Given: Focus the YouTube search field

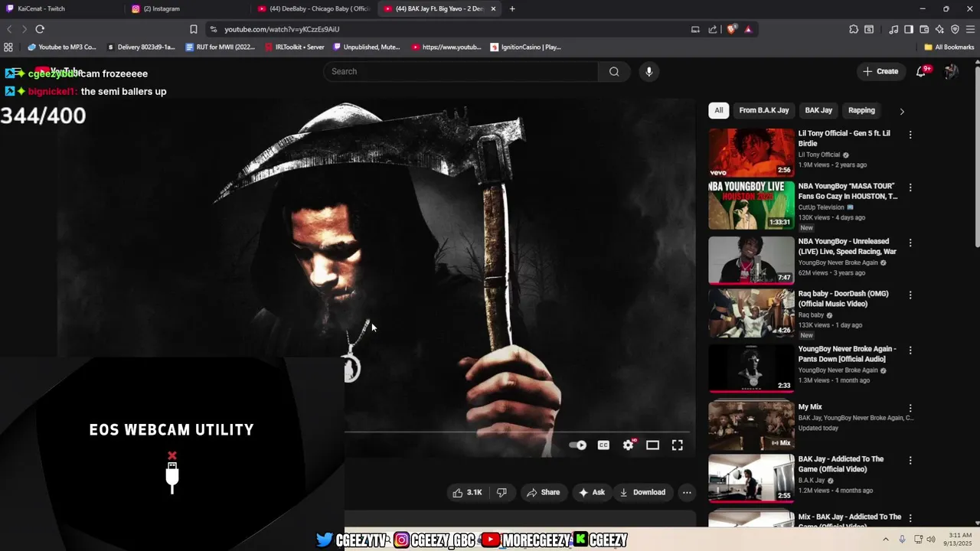Looking at the screenshot, I should pyautogui.click(x=461, y=71).
